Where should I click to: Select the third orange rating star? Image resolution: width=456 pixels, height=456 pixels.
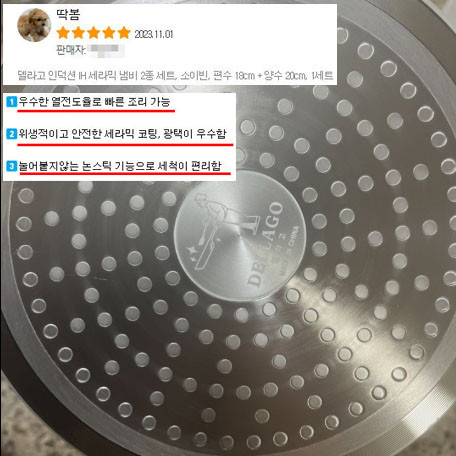pyautogui.click(x=93, y=33)
